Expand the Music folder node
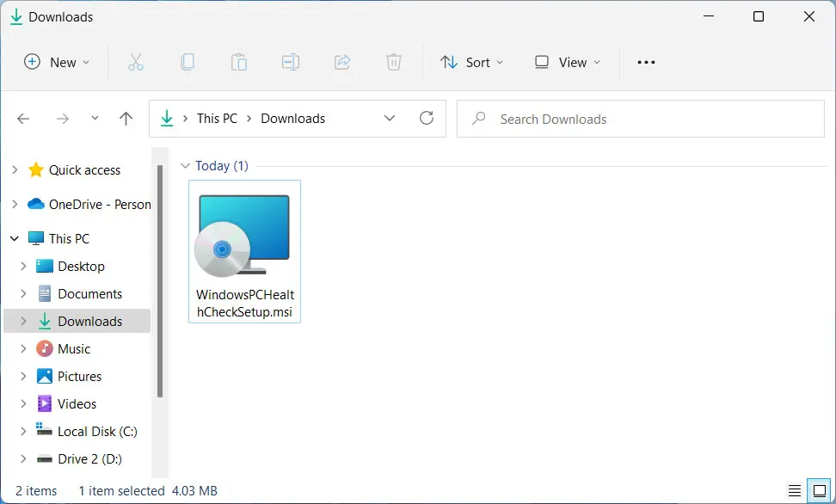This screenshot has height=504, width=836. [x=23, y=349]
